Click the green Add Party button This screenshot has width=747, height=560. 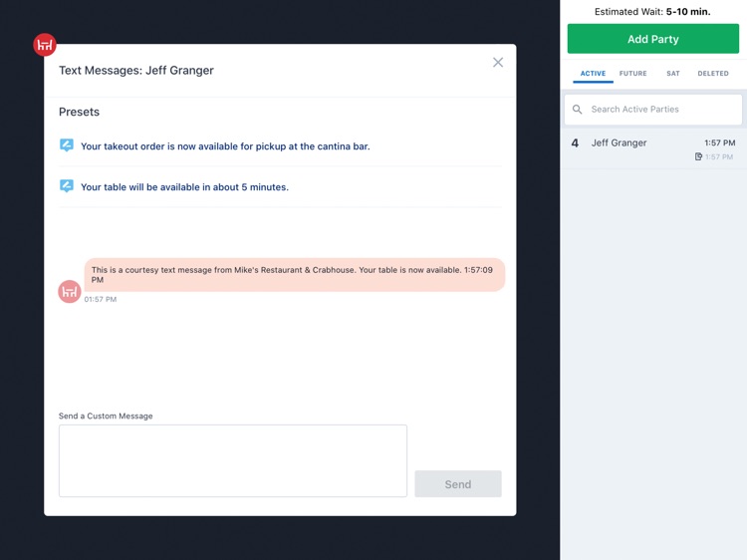[x=653, y=39]
